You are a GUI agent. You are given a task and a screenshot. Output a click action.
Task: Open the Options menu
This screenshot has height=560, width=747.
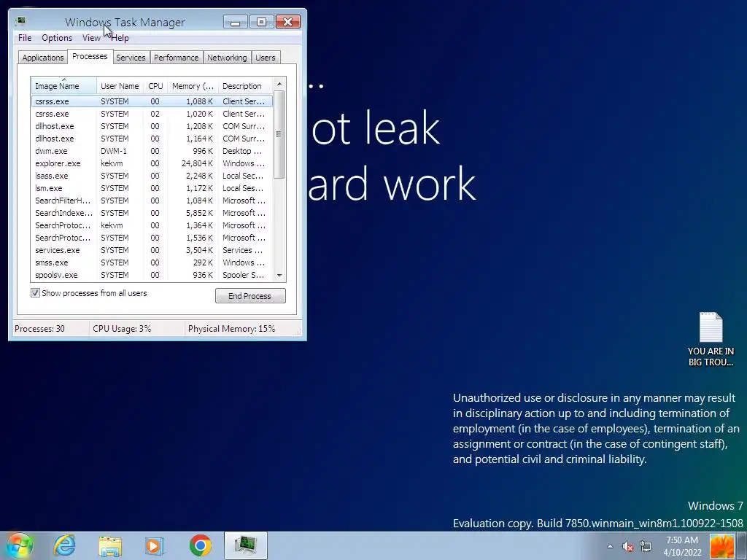57,38
